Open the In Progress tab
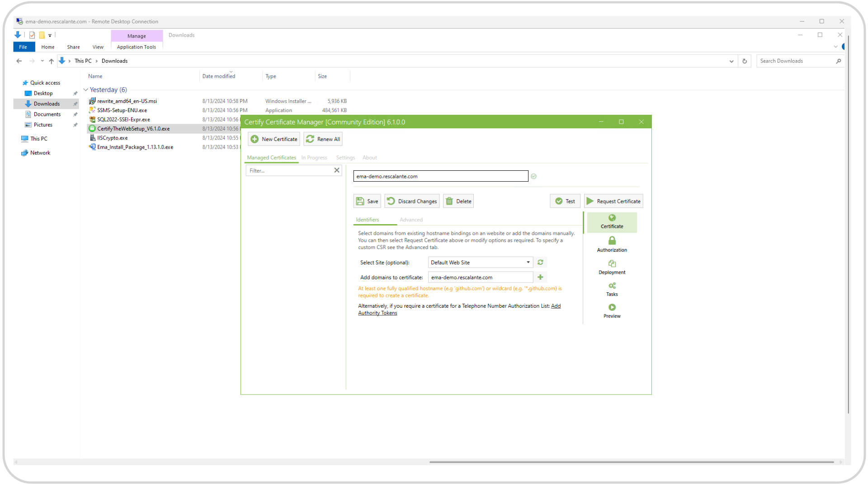868x488 pixels. click(314, 158)
